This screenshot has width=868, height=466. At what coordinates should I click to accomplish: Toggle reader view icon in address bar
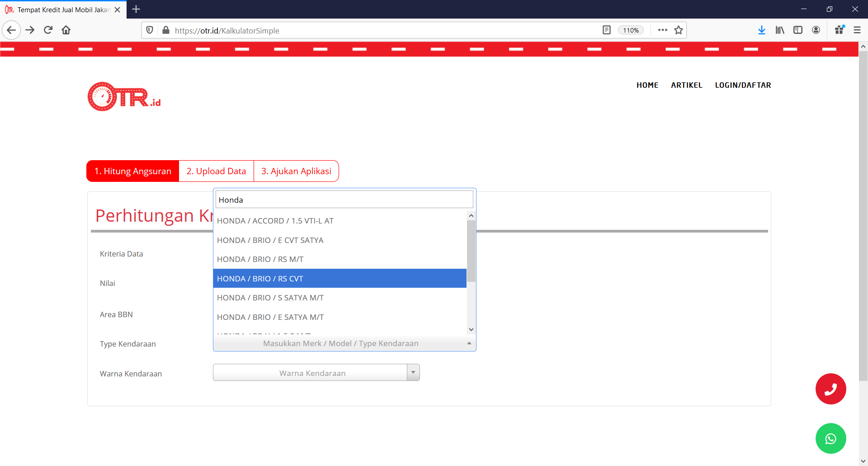point(607,30)
